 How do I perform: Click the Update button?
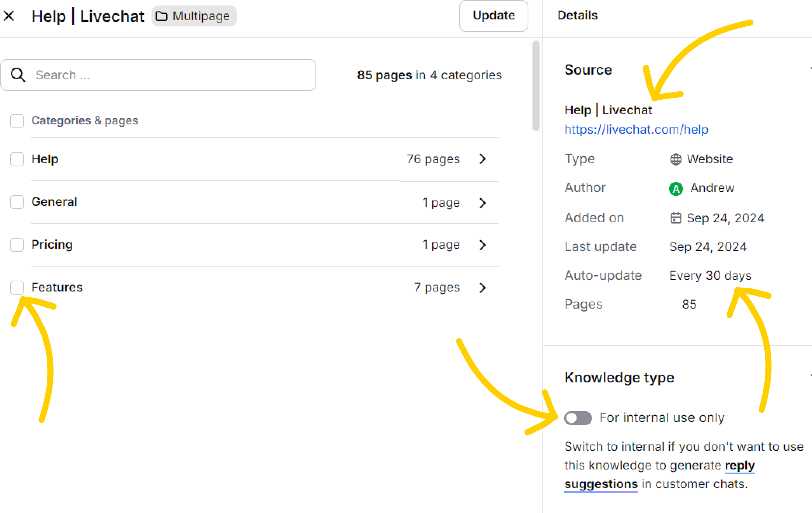[493, 16]
